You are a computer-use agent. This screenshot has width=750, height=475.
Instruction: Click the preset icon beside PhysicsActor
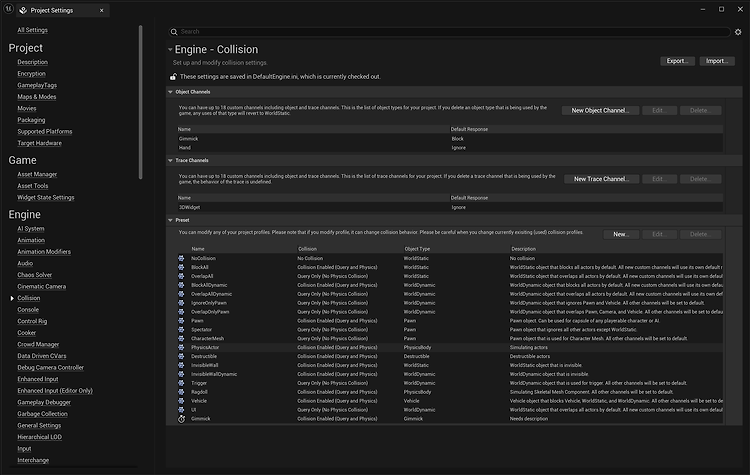click(181, 347)
